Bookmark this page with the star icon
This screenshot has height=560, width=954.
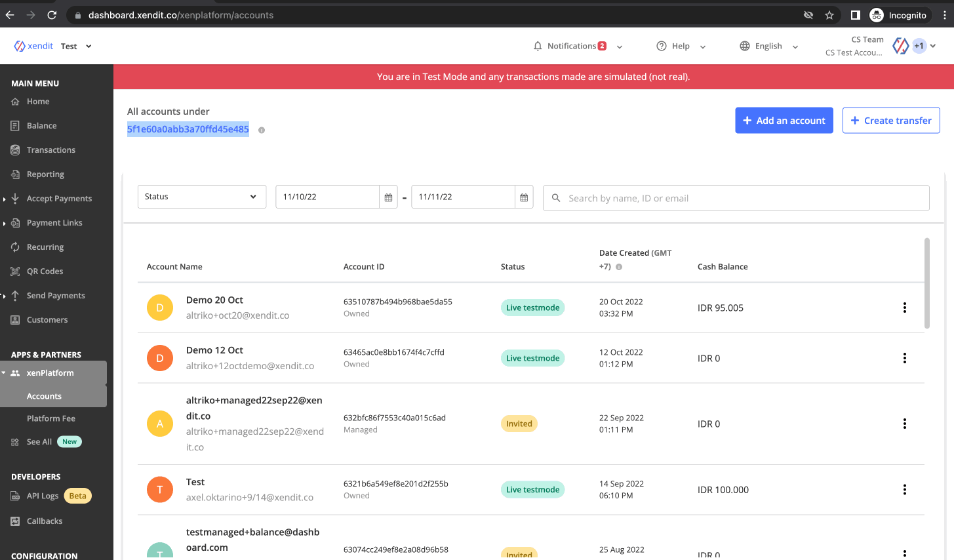click(829, 15)
